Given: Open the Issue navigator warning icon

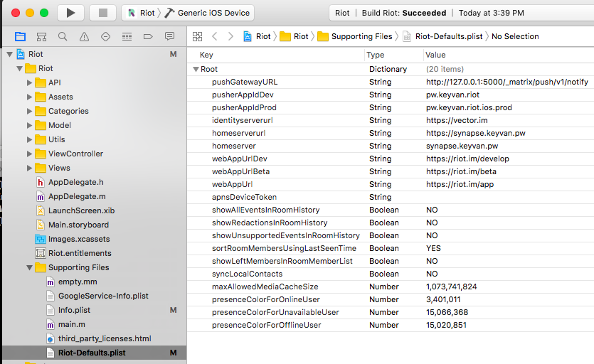Looking at the screenshot, I should pyautogui.click(x=84, y=37).
